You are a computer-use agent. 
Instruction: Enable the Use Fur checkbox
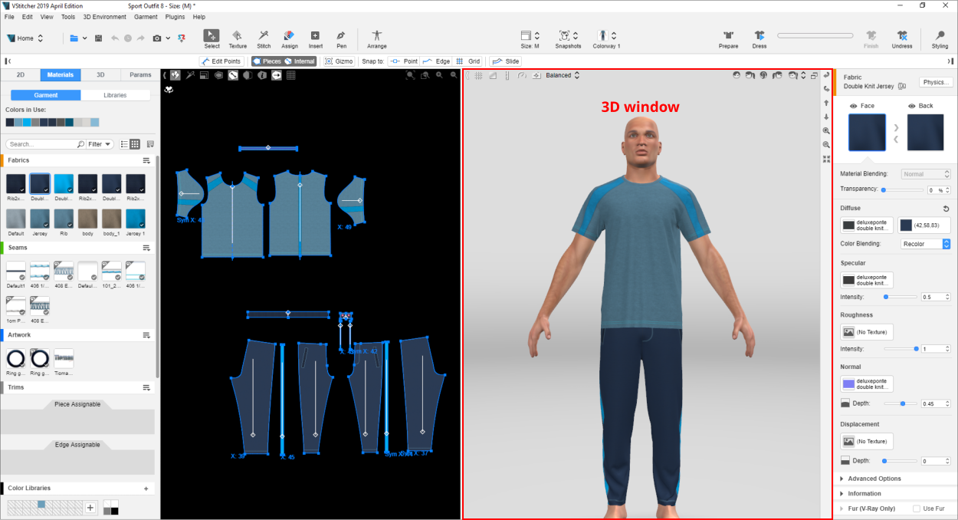(x=917, y=509)
